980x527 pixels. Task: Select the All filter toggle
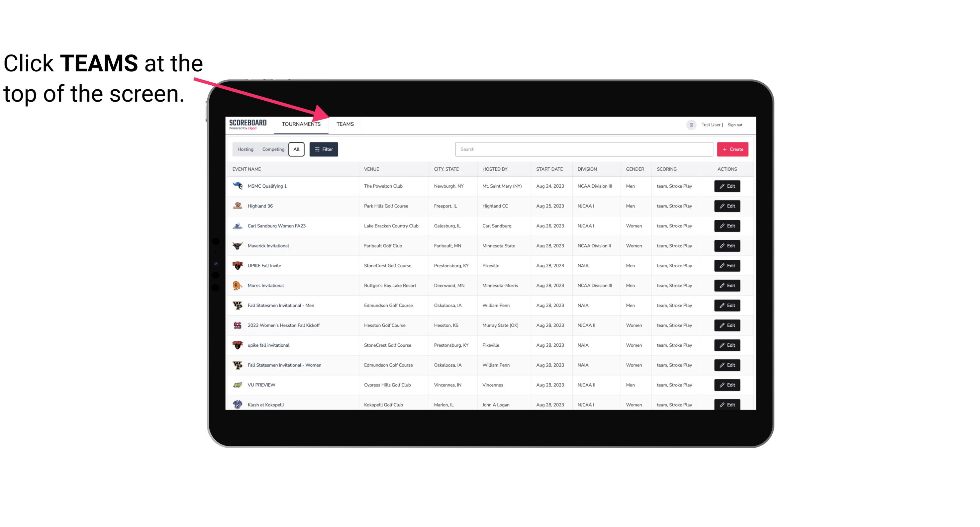[297, 149]
